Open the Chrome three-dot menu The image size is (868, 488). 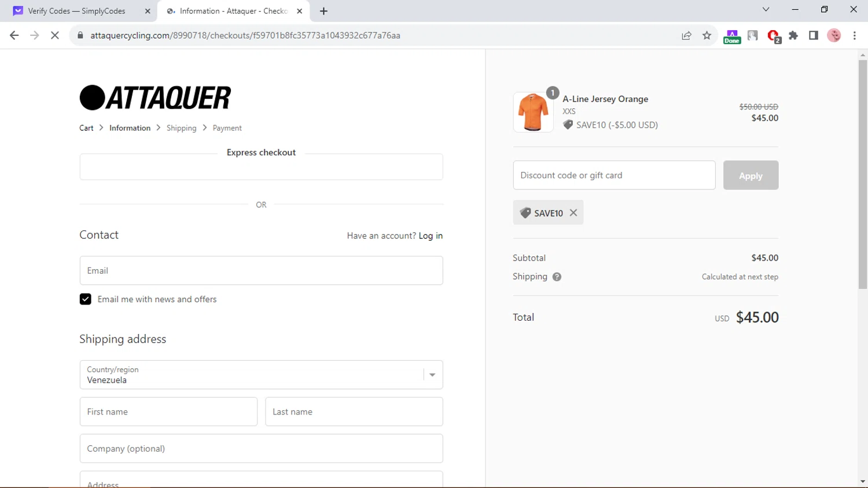(x=855, y=35)
